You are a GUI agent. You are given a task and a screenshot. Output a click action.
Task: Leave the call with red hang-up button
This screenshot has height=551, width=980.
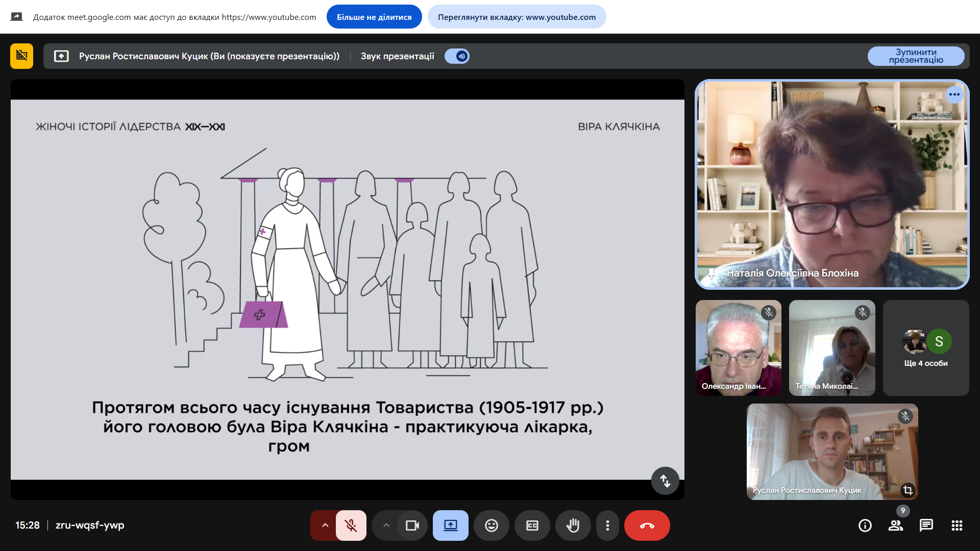tap(647, 525)
